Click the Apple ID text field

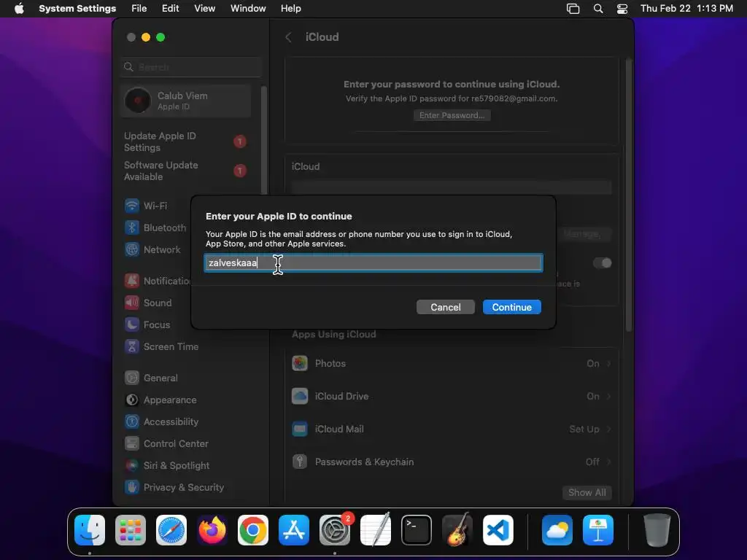[373, 262]
